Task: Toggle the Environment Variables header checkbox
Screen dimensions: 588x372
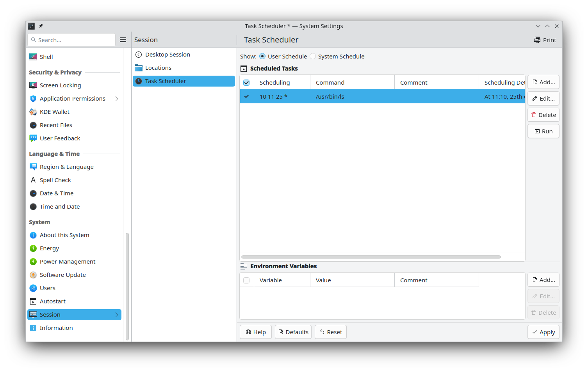Action: [x=246, y=280]
